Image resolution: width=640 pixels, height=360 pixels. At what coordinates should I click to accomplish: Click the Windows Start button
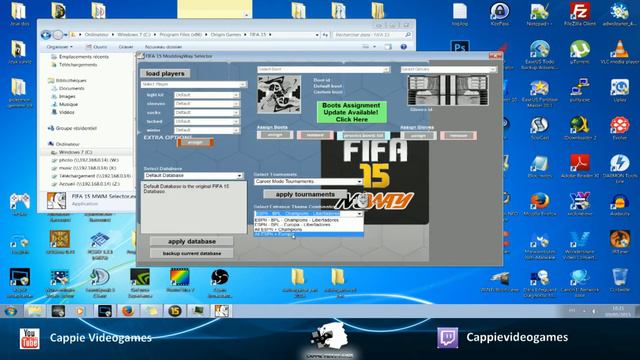11,311
